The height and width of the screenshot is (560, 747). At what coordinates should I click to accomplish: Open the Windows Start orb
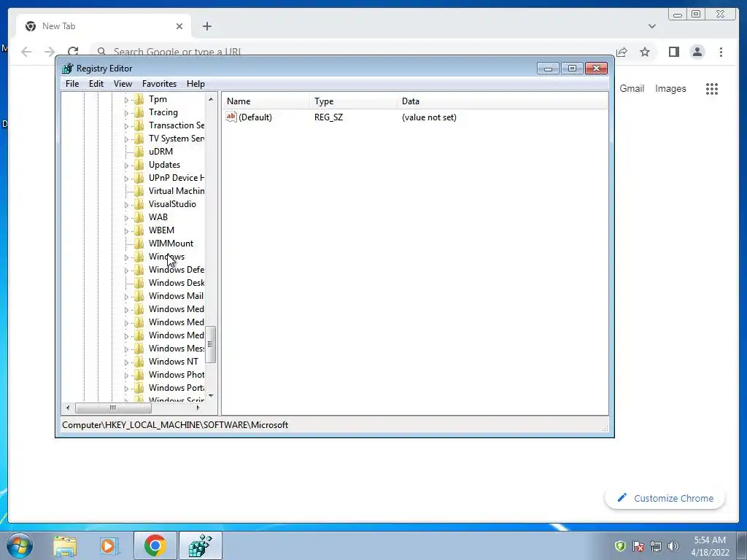pyautogui.click(x=20, y=545)
